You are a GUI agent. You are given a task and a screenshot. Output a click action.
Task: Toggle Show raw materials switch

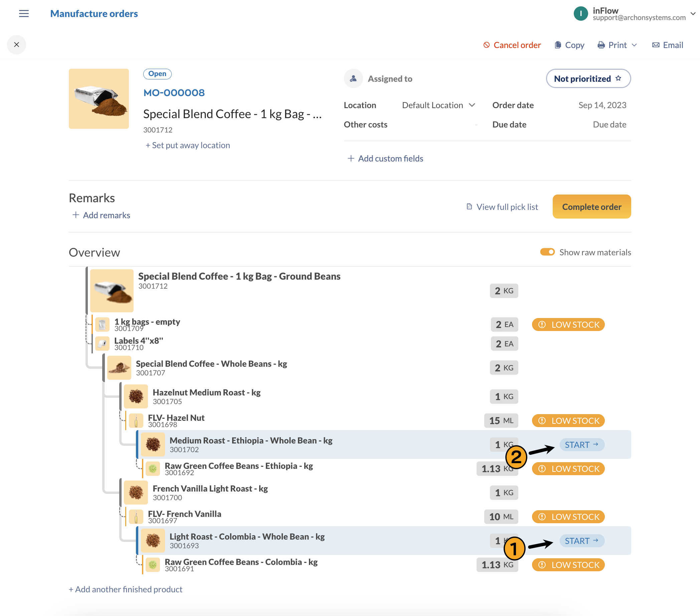click(547, 252)
